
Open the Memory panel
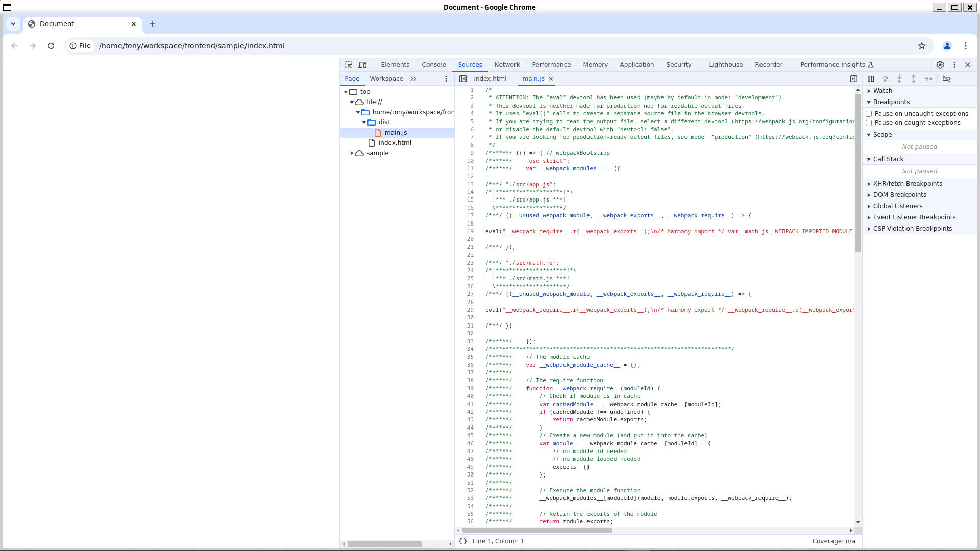point(595,65)
